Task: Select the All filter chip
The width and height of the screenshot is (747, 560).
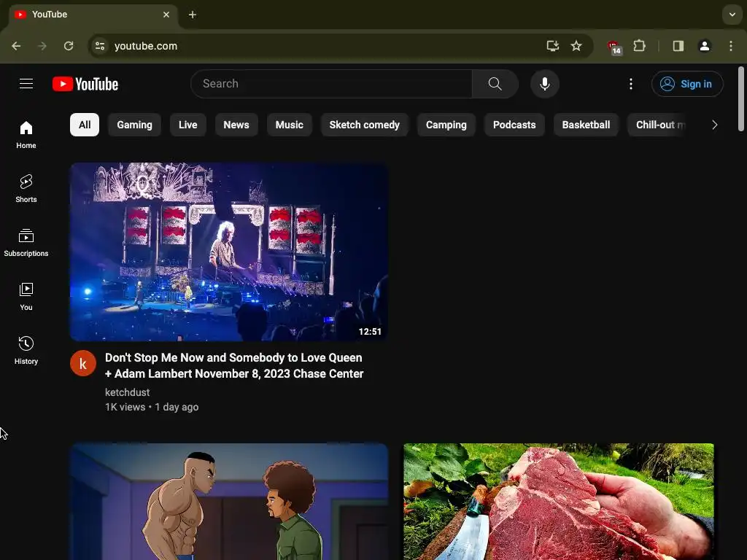Action: [x=85, y=125]
